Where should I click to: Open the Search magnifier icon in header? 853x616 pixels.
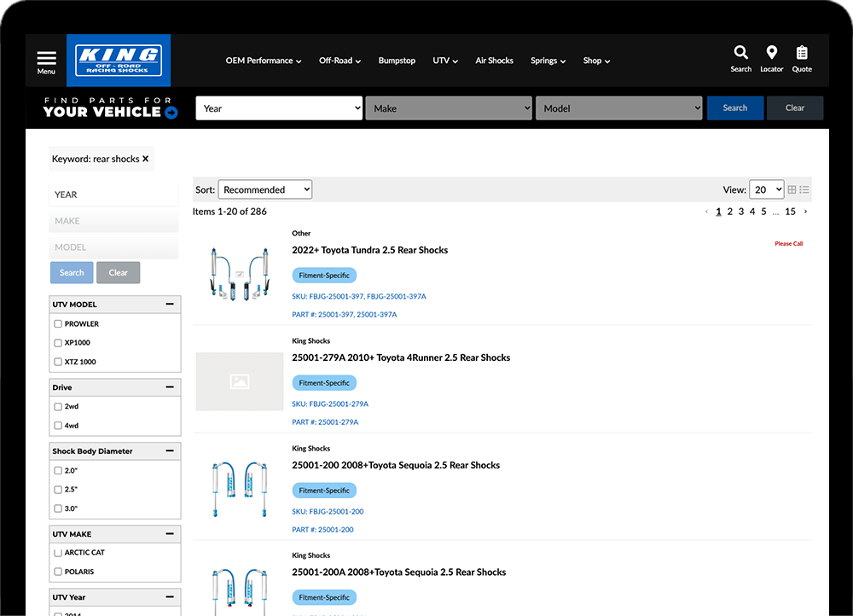click(740, 54)
